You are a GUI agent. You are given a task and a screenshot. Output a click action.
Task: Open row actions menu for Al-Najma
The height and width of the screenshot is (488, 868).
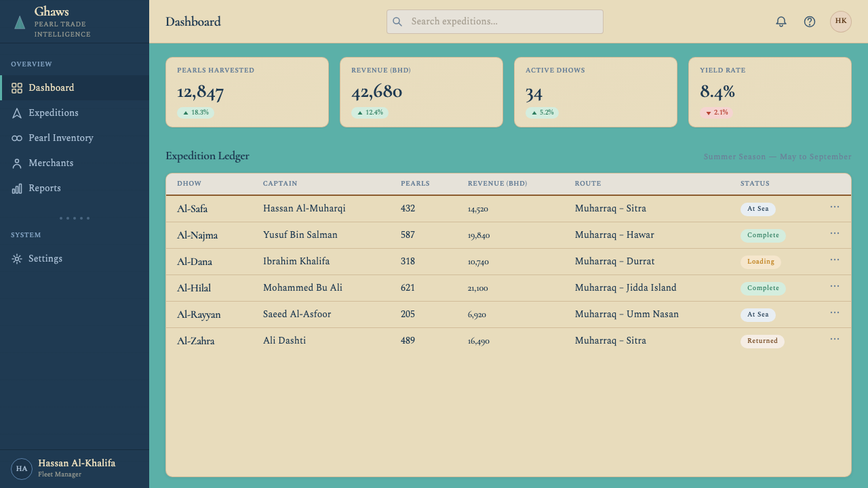[x=835, y=233]
